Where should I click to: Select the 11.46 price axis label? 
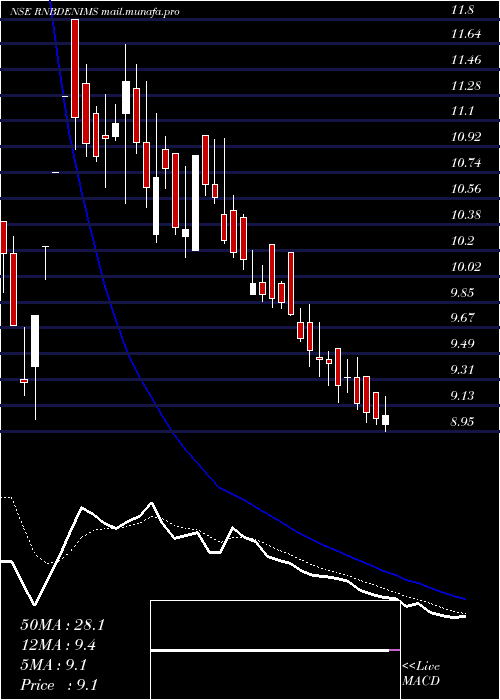(x=466, y=60)
